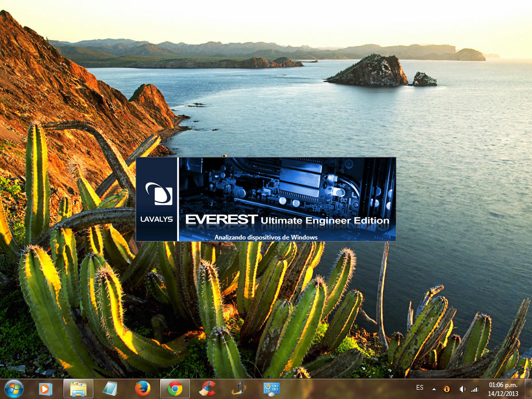Screen dimensions: 532x399
Task: Click the Show Desktop strip
Action: coord(528,389)
